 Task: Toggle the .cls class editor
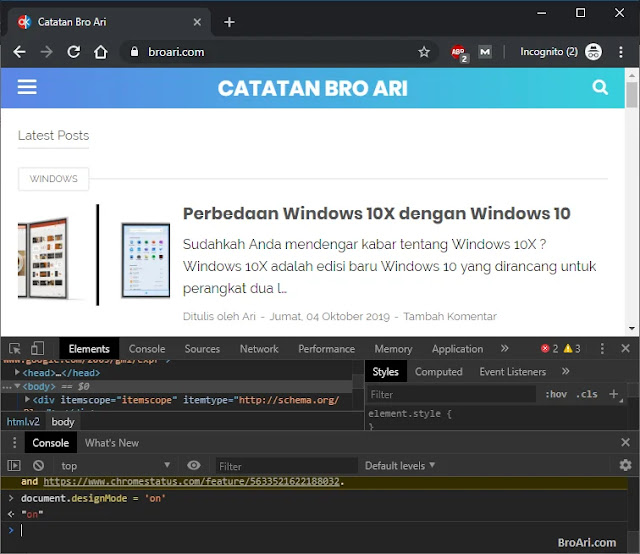coord(587,394)
